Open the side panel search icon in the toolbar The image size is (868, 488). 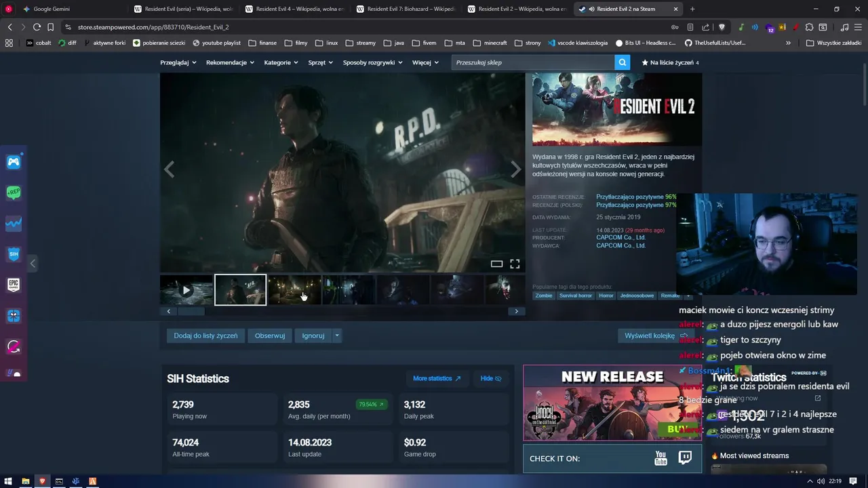tap(823, 27)
